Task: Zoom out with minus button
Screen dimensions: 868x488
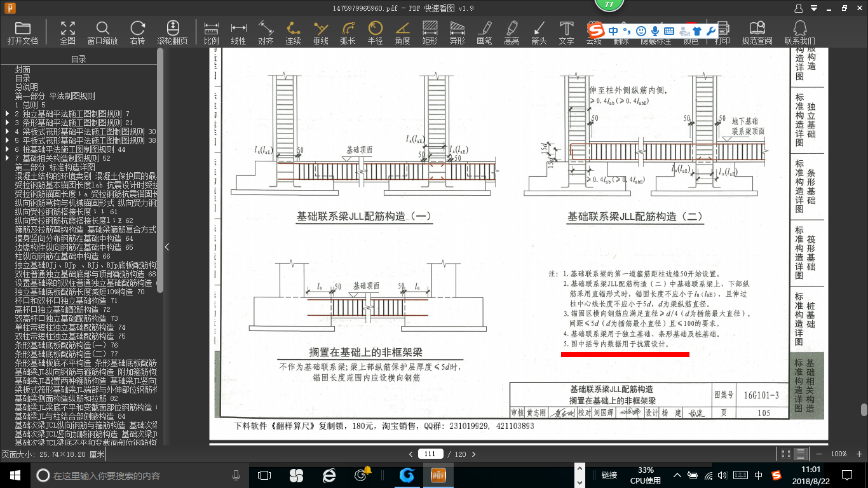Action: click(x=818, y=454)
